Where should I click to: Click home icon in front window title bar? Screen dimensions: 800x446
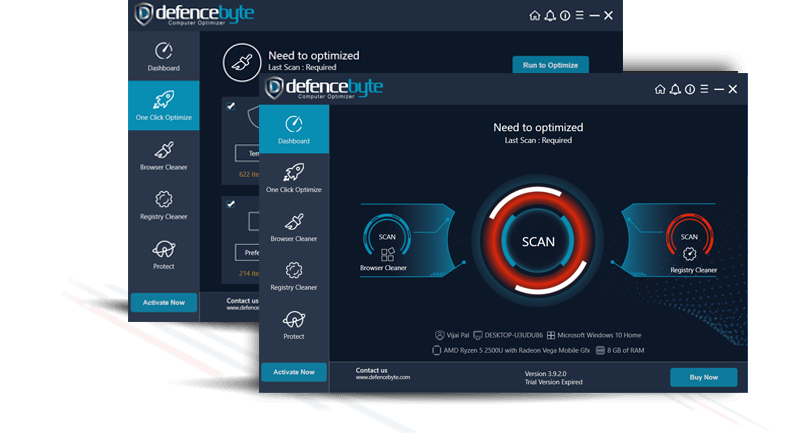660,89
